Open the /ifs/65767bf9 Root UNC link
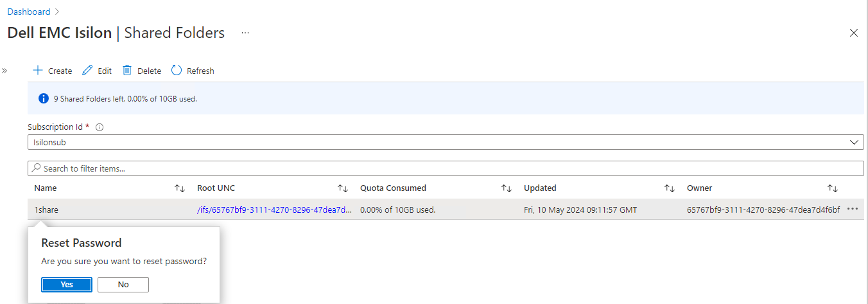 275,210
